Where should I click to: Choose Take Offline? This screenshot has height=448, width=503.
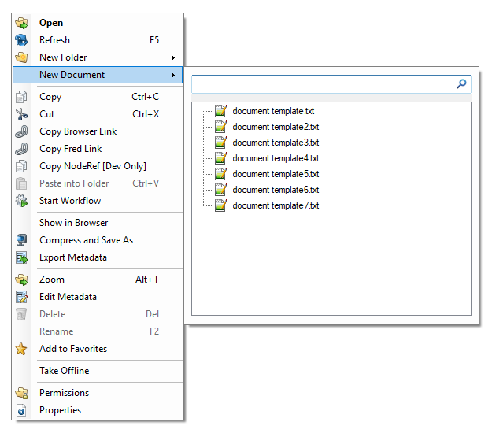coord(98,371)
